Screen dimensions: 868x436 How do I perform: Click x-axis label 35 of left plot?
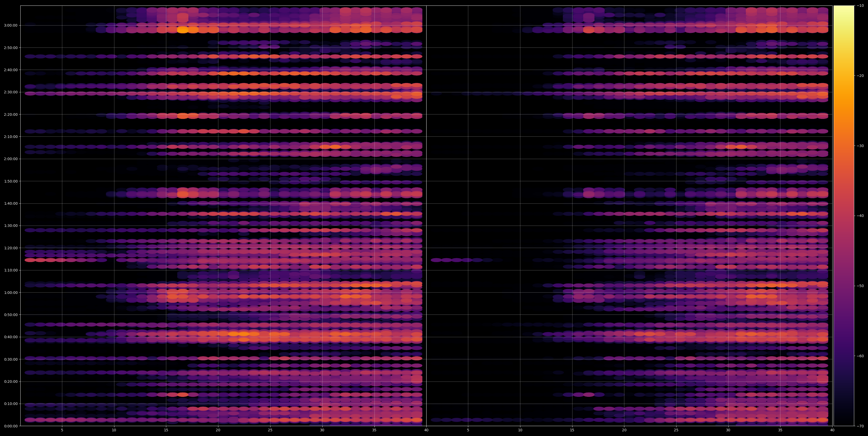pyautogui.click(x=374, y=430)
